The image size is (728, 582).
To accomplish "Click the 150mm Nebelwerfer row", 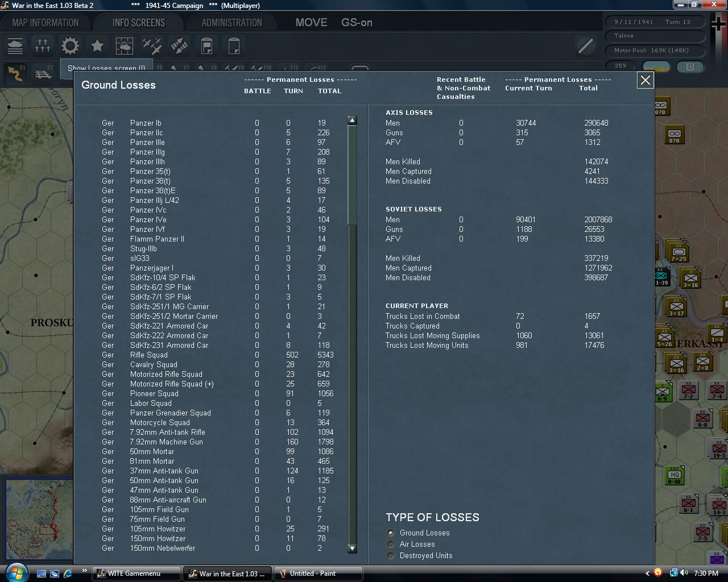I will (x=212, y=548).
